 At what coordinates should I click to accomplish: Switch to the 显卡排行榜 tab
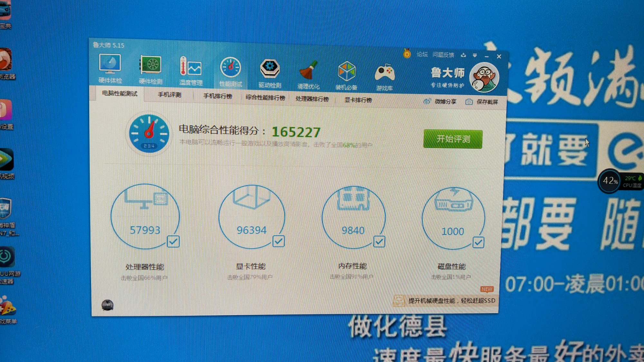pos(358,100)
